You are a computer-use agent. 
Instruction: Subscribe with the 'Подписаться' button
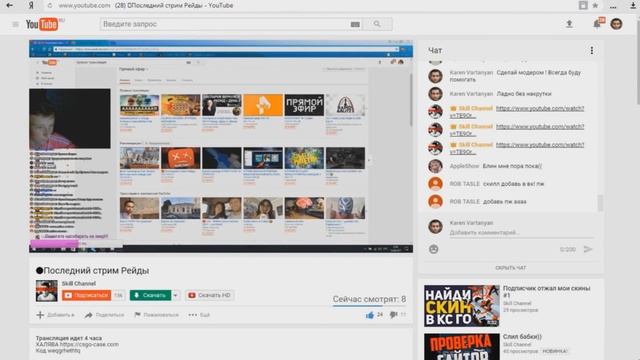87,295
